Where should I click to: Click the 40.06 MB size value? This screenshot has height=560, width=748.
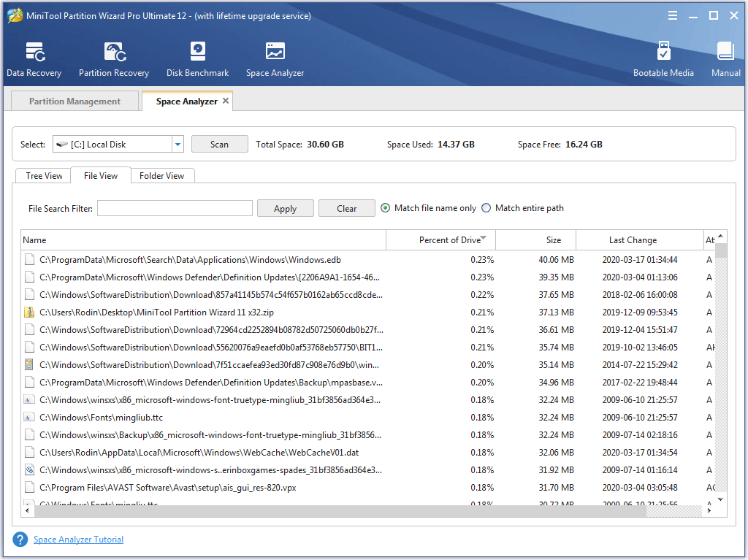click(556, 260)
